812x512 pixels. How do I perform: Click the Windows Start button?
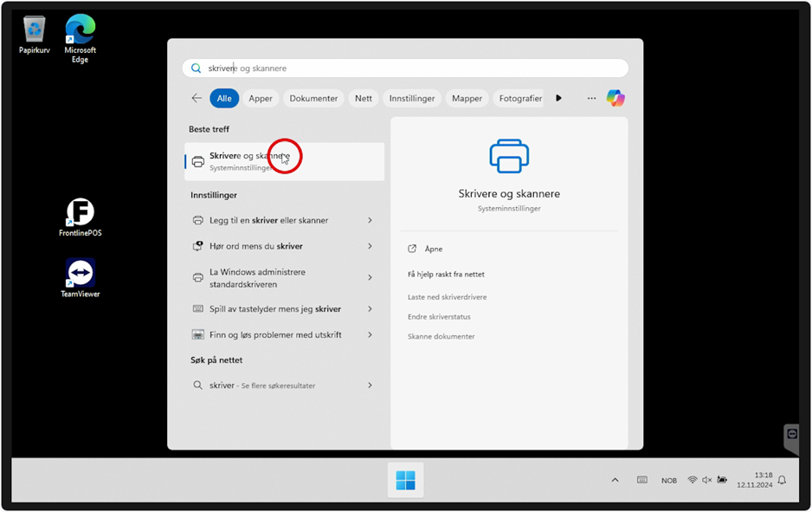click(x=405, y=480)
